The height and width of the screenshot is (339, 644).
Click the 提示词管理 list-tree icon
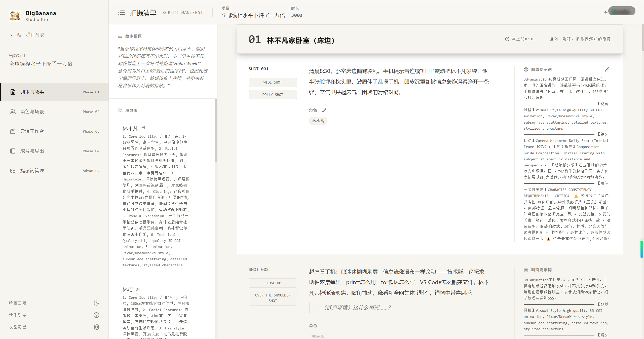pyautogui.click(x=13, y=171)
